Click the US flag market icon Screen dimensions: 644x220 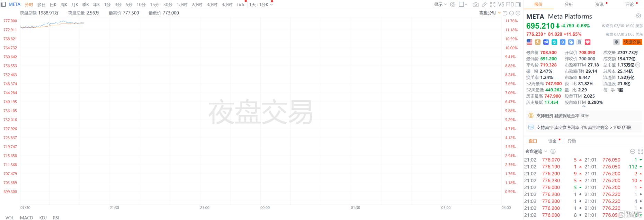[x=529, y=42]
